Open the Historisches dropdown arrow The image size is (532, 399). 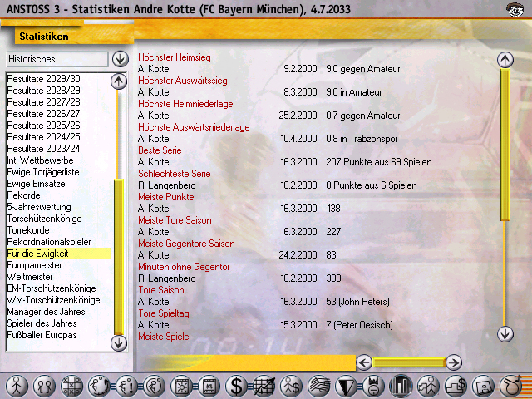121,59
